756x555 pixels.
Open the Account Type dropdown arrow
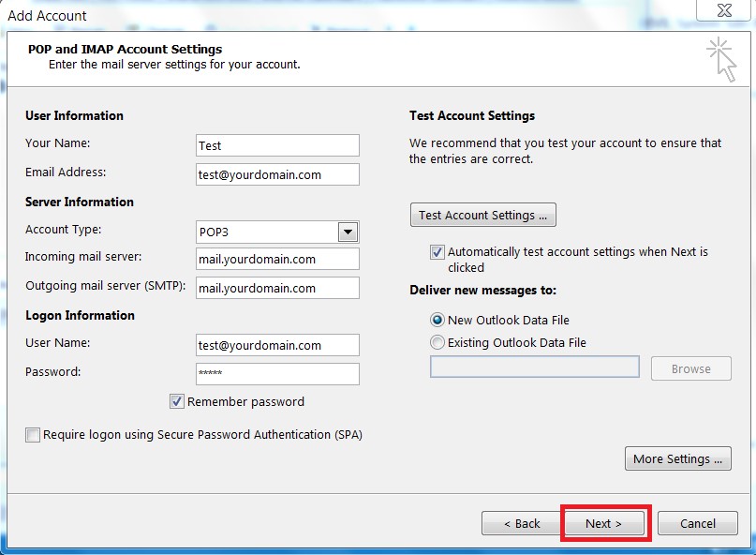point(348,232)
